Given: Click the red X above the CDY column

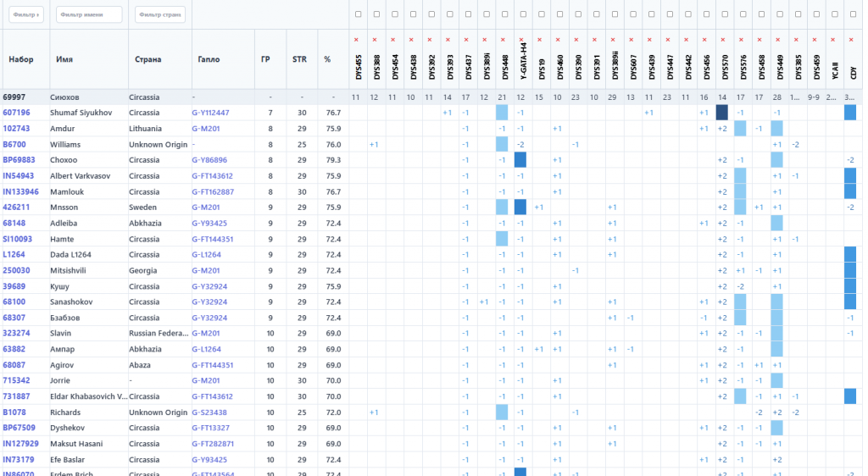Looking at the screenshot, I should (850, 40).
